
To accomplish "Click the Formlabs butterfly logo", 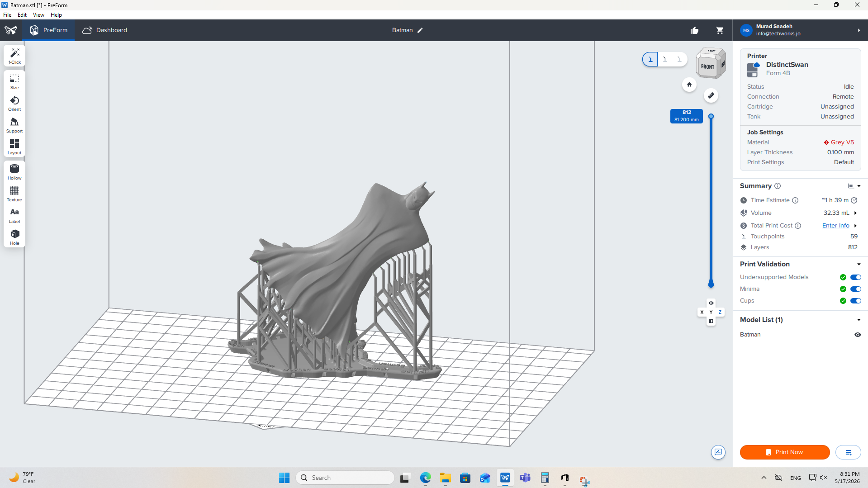I will pyautogui.click(x=11, y=30).
